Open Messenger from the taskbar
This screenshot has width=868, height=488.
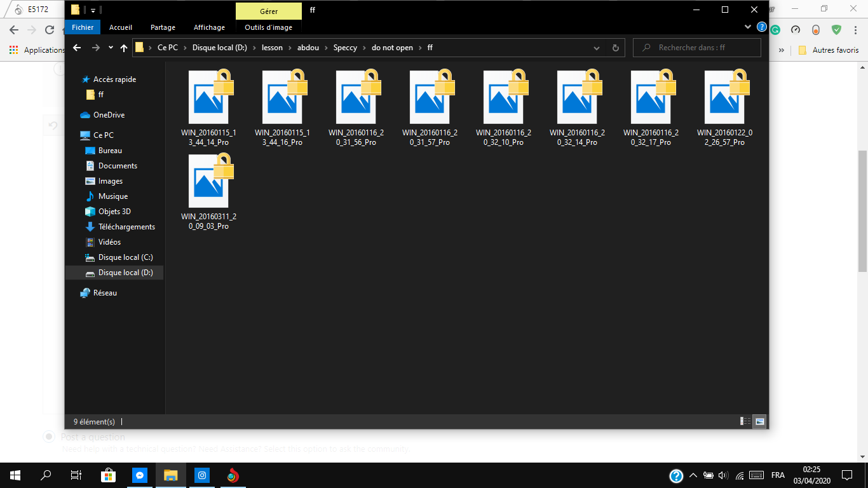(x=140, y=475)
